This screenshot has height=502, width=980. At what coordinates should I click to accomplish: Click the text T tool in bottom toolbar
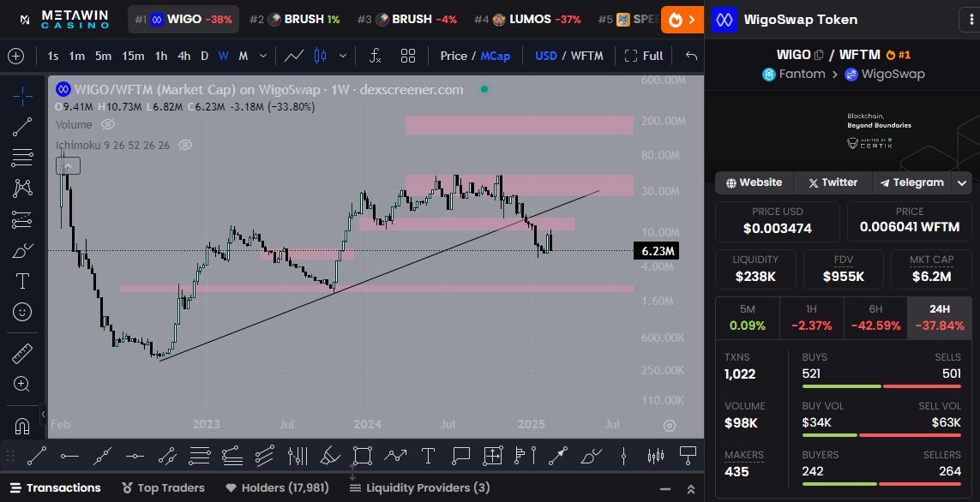click(x=428, y=457)
